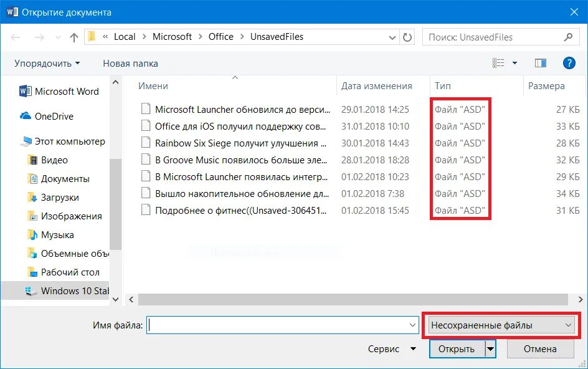Select OneDrive in navigation pane
The height and width of the screenshot is (369, 588).
tap(47, 117)
